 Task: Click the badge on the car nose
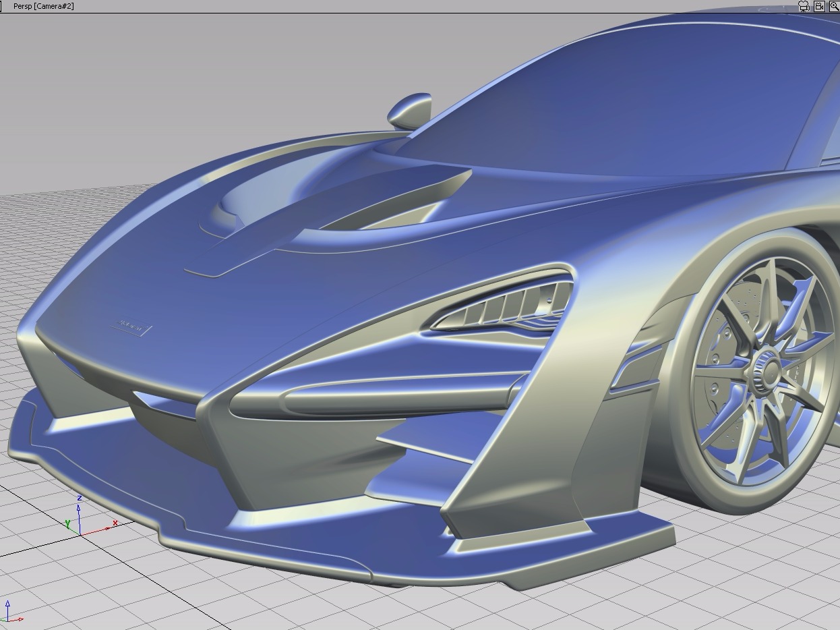pyautogui.click(x=129, y=325)
